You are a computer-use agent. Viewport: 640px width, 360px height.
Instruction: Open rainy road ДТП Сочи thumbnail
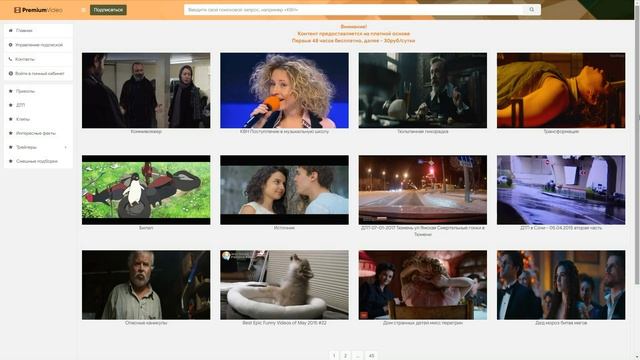click(561, 190)
